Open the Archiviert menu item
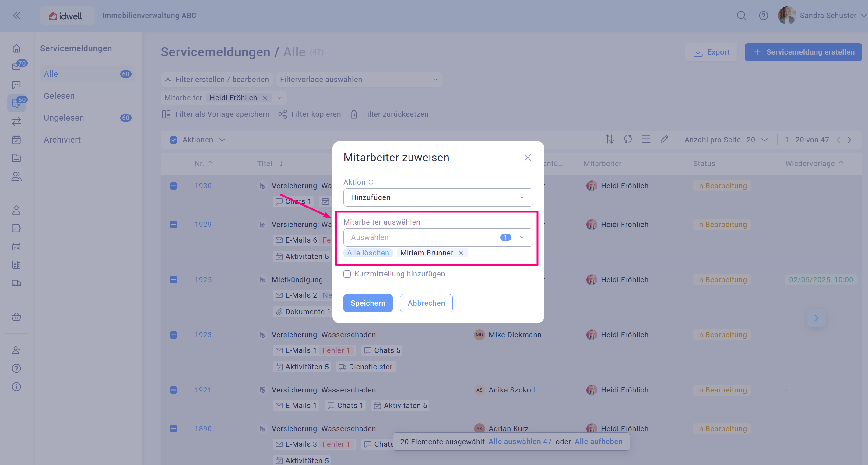This screenshot has width=868, height=465. coord(62,140)
